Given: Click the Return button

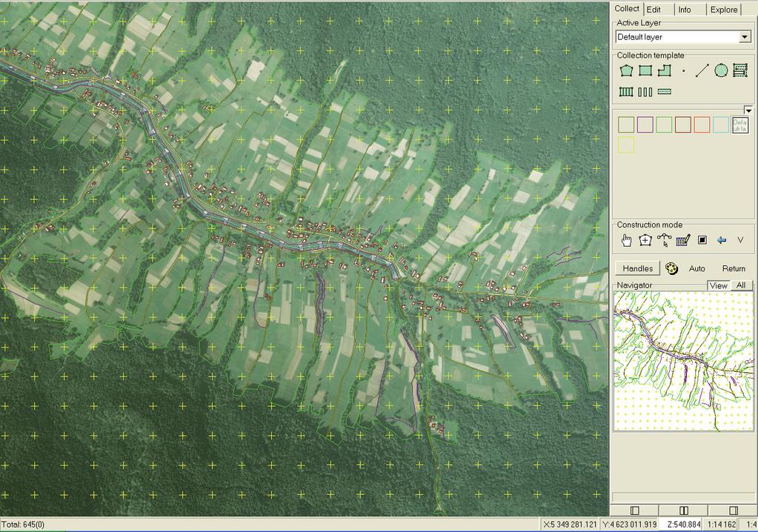Looking at the screenshot, I should click(734, 269).
